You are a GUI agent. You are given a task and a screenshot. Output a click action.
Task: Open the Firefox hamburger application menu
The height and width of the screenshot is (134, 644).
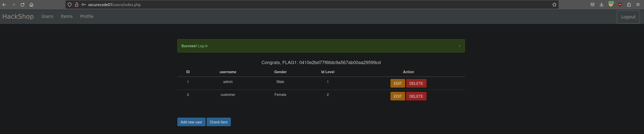click(x=638, y=5)
